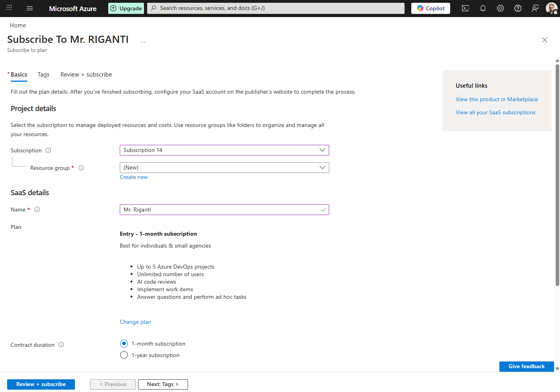Click the Subscription info tooltip icon
560x392 pixels.
click(x=48, y=150)
